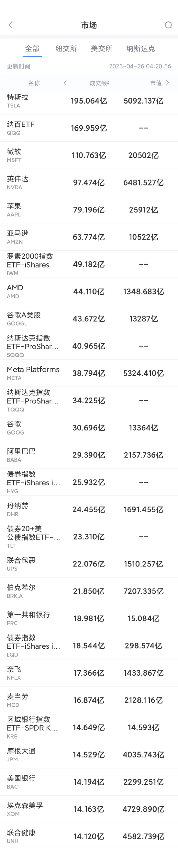Screen dimensions: 178x868
Task: Open 苹果 AAPL stock details
Action: pos(89,210)
